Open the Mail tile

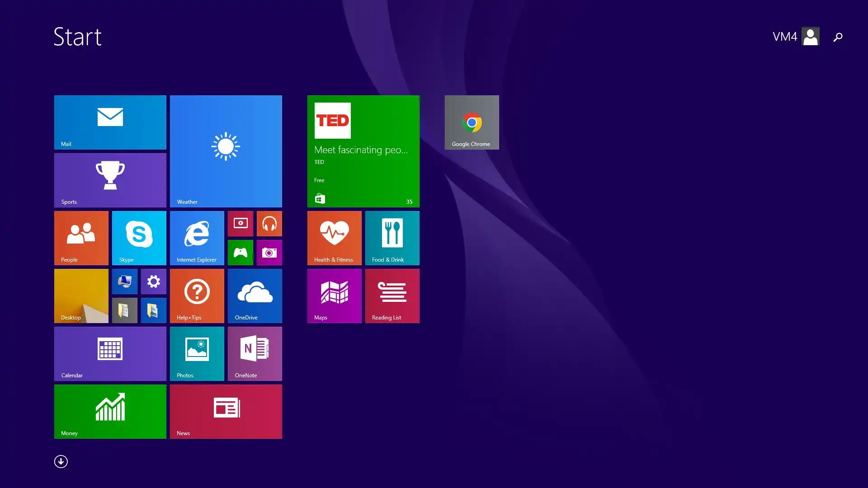click(110, 122)
